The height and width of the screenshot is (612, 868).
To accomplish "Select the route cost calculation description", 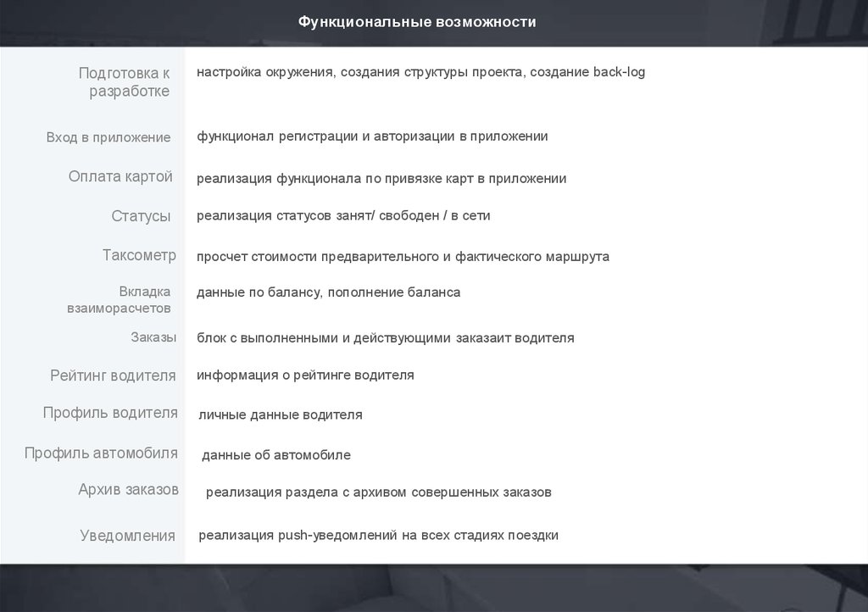I will 403,256.
